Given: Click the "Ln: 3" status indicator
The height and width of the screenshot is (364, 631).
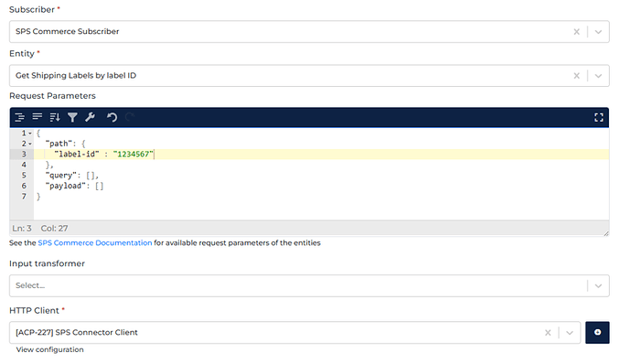Looking at the screenshot, I should click(22, 229).
